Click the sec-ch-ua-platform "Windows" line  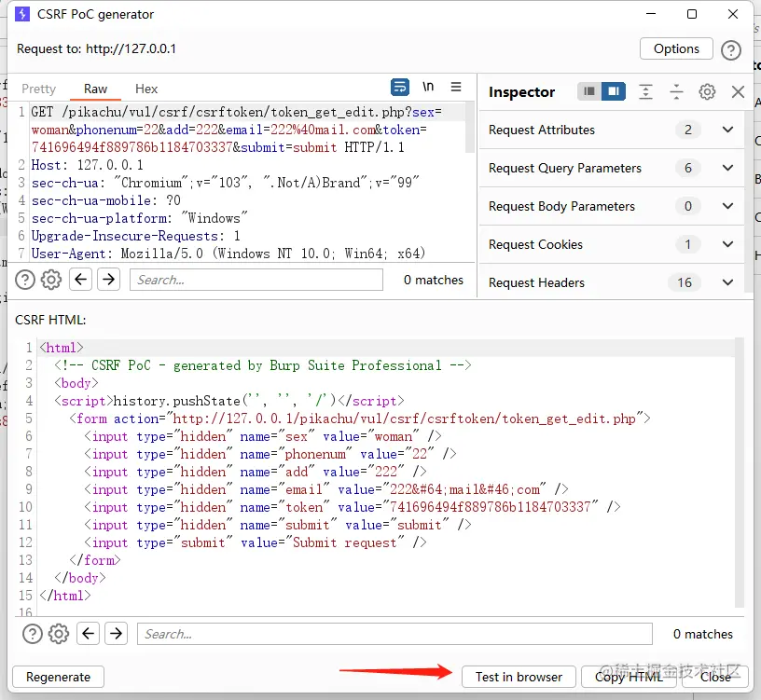pyautogui.click(x=139, y=218)
